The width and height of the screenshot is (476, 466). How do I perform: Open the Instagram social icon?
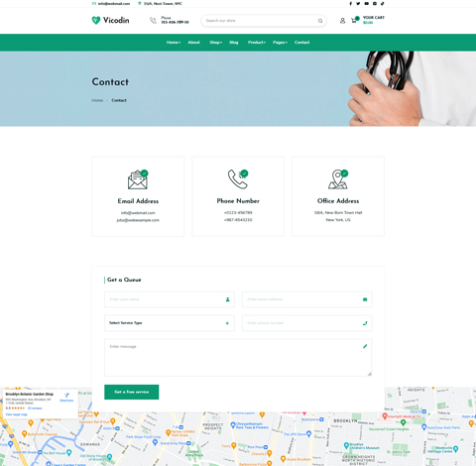pyautogui.click(x=375, y=4)
